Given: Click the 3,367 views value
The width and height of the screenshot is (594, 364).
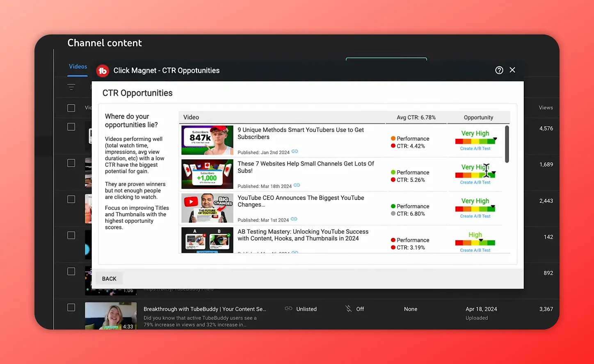Looking at the screenshot, I should tap(546, 309).
